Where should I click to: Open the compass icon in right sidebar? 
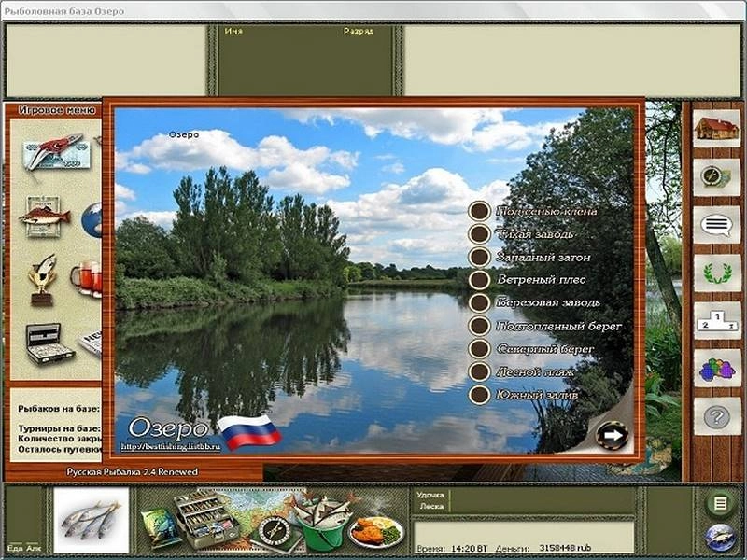716,176
